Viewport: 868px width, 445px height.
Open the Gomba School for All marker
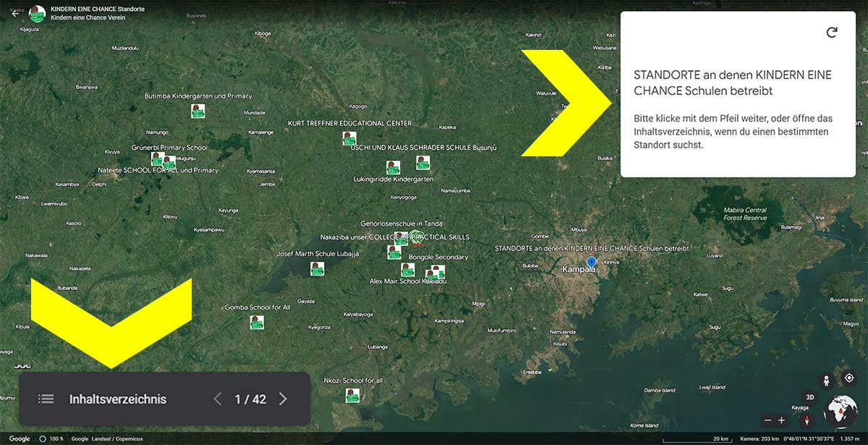pos(257,322)
